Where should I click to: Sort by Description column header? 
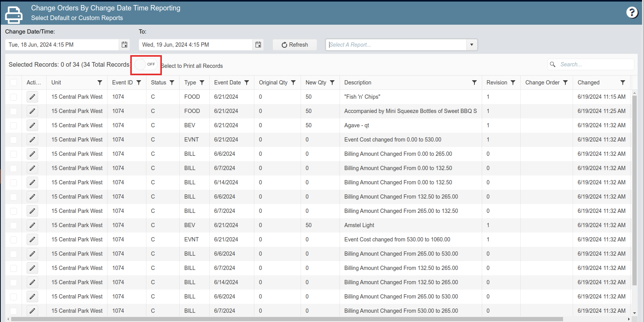[x=358, y=83]
